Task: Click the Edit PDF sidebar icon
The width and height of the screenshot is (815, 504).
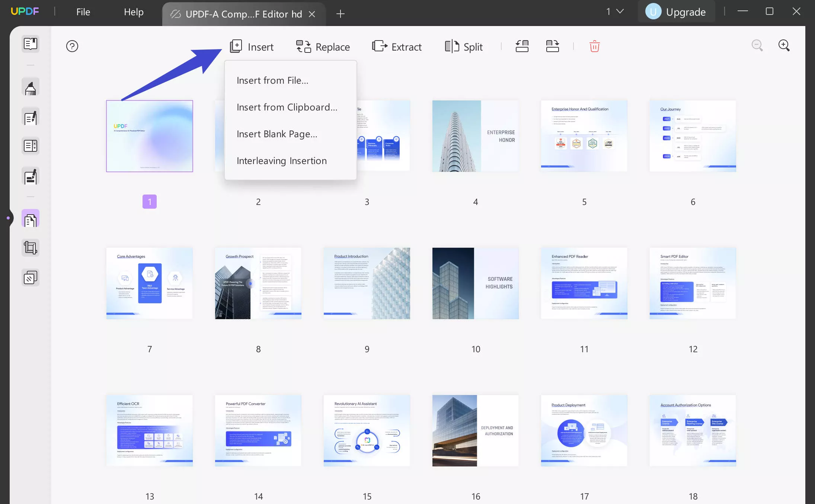Action: (x=31, y=117)
